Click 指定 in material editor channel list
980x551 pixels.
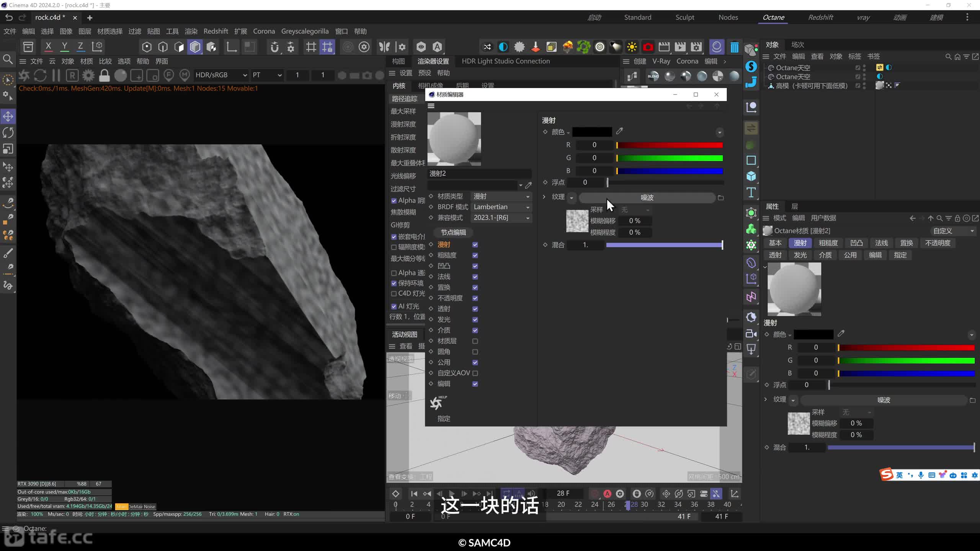(444, 419)
